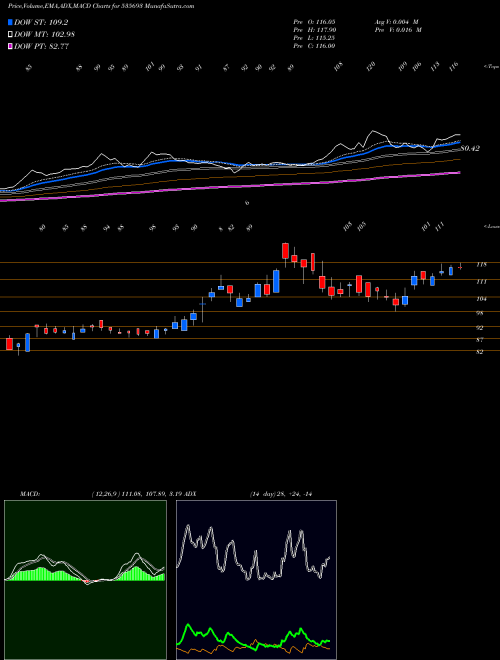Click the magenta DOW PT legend square
This screenshot has height=660, width=500.
pos(10,46)
